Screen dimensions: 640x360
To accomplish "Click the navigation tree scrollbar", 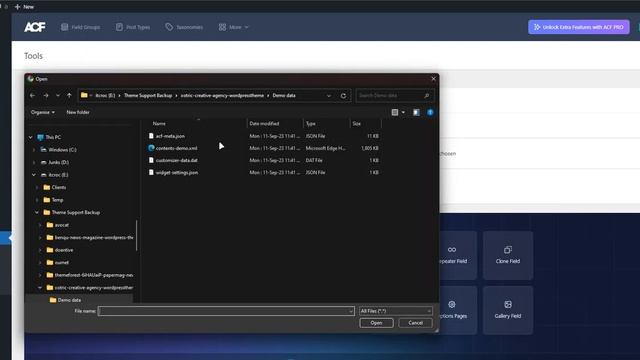I will [x=136, y=236].
